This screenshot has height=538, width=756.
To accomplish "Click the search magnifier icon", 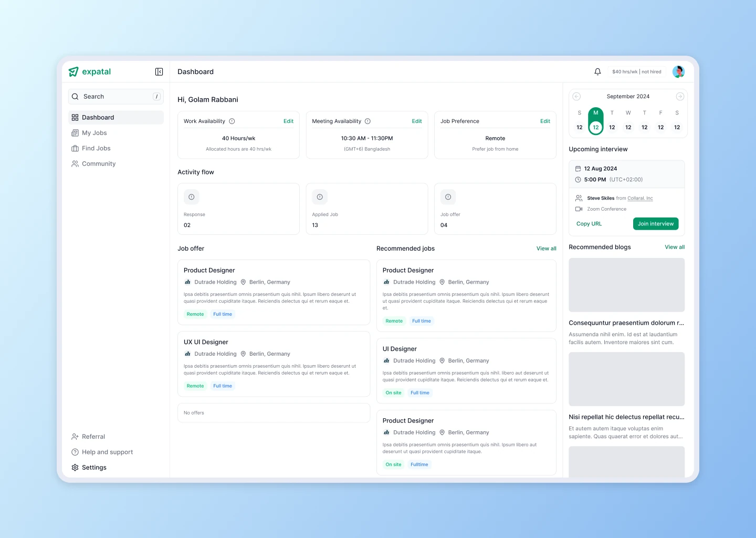I will [x=75, y=97].
